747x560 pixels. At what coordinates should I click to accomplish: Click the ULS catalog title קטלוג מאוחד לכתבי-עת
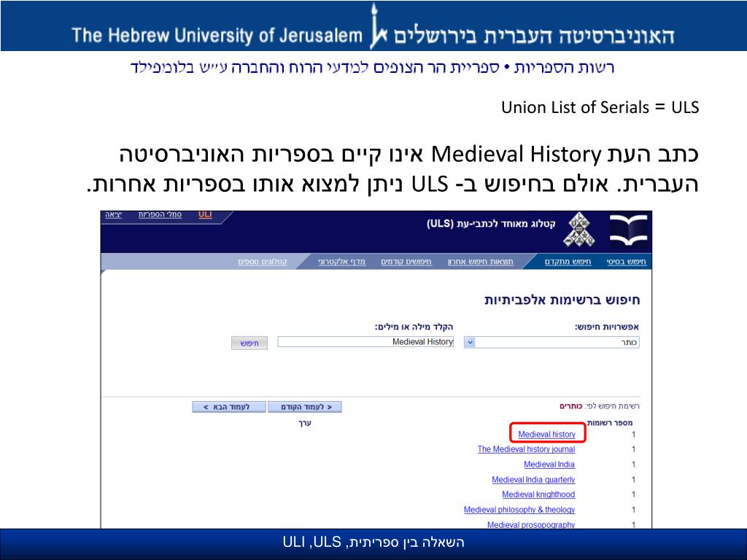point(491,224)
